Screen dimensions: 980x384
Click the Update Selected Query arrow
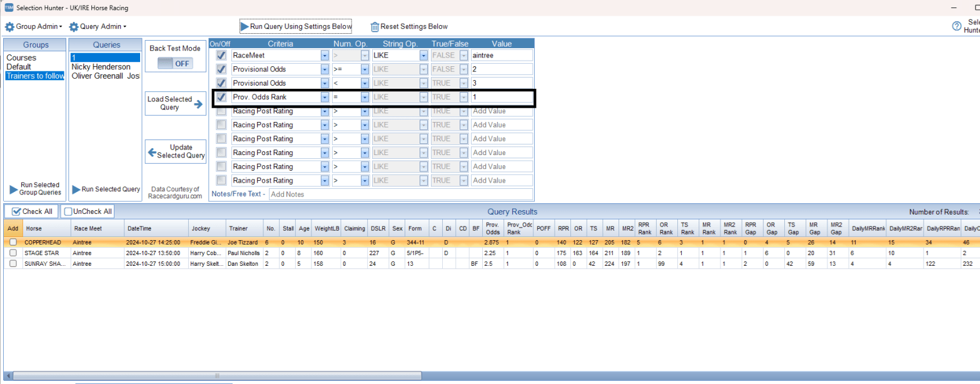click(x=151, y=151)
